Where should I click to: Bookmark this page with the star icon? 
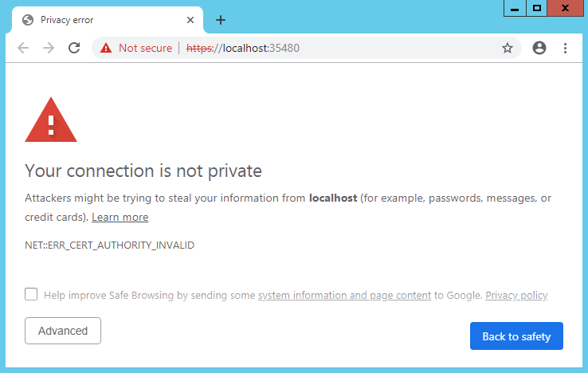pyautogui.click(x=508, y=48)
